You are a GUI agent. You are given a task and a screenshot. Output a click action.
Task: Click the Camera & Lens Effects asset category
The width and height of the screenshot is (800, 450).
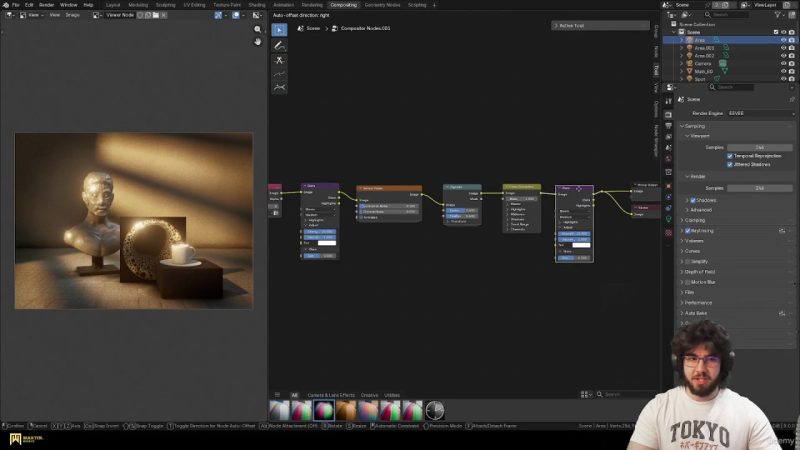pos(331,395)
